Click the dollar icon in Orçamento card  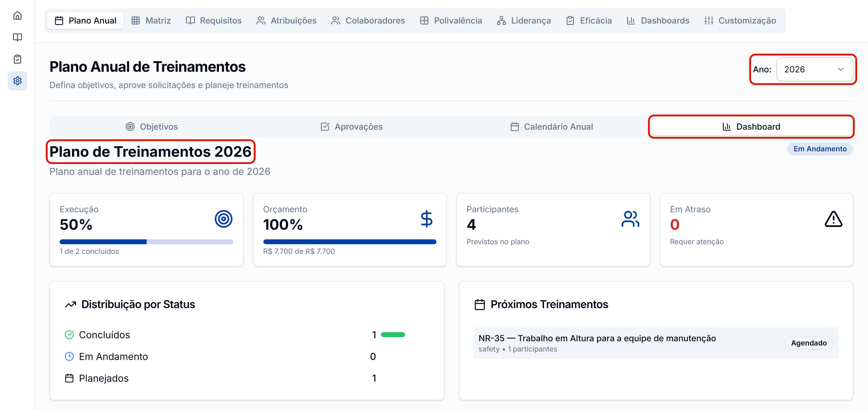click(426, 219)
